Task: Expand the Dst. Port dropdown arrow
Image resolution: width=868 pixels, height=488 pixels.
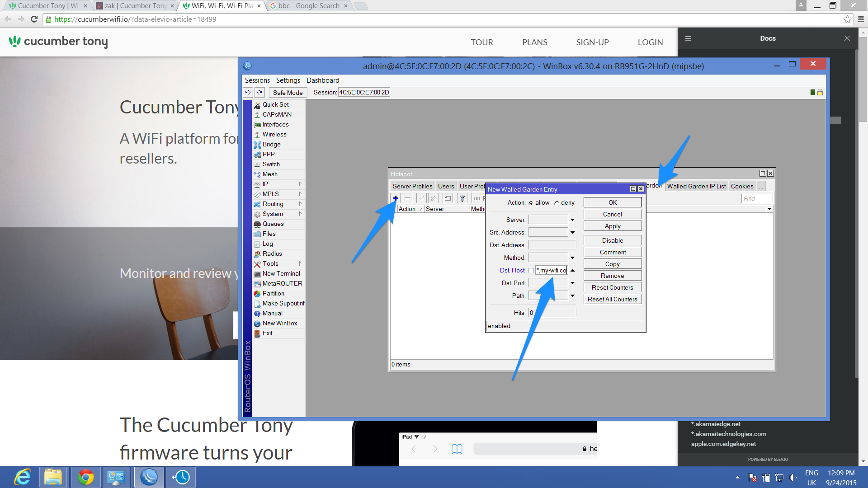Action: click(x=572, y=283)
